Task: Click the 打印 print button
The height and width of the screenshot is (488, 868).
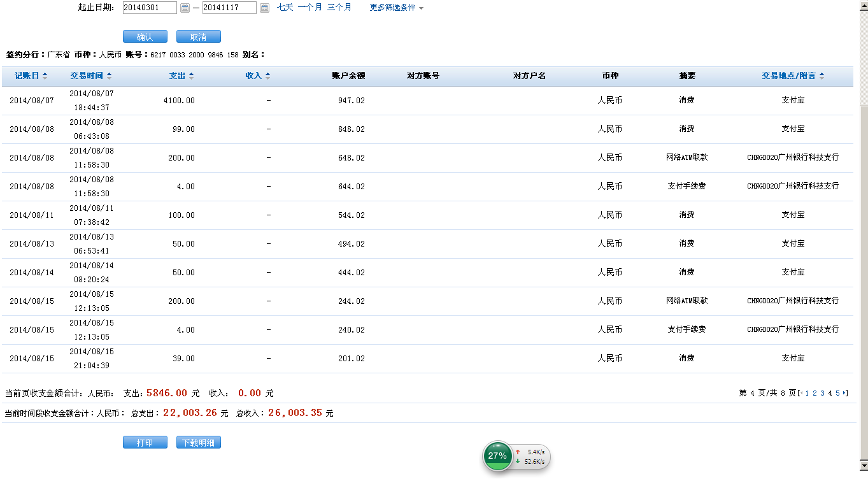Action: point(145,443)
